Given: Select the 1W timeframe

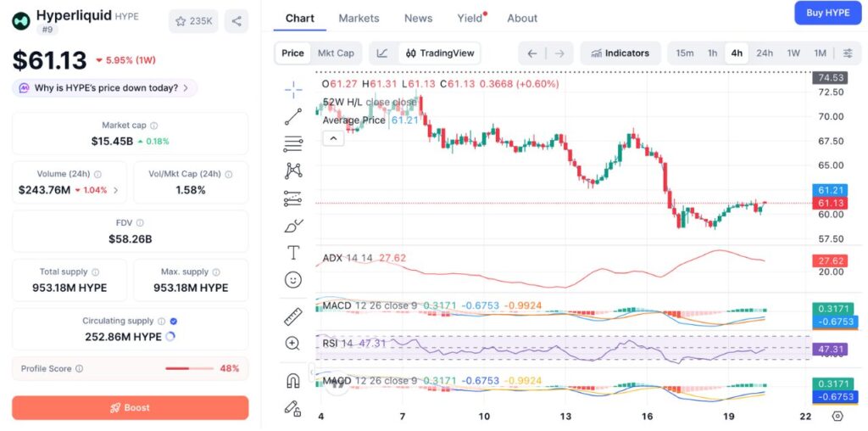Looking at the screenshot, I should pyautogui.click(x=793, y=53).
